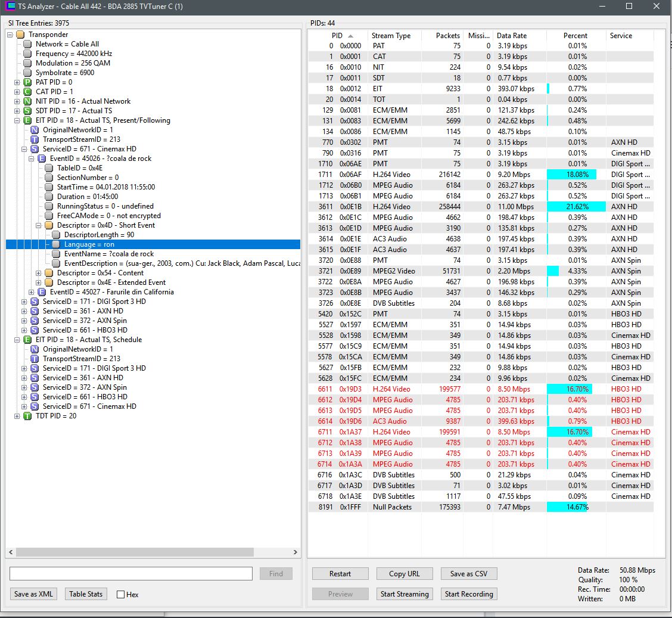Click the TDT PID 20 node icon
Screen dimensions: 672x618
click(27, 416)
